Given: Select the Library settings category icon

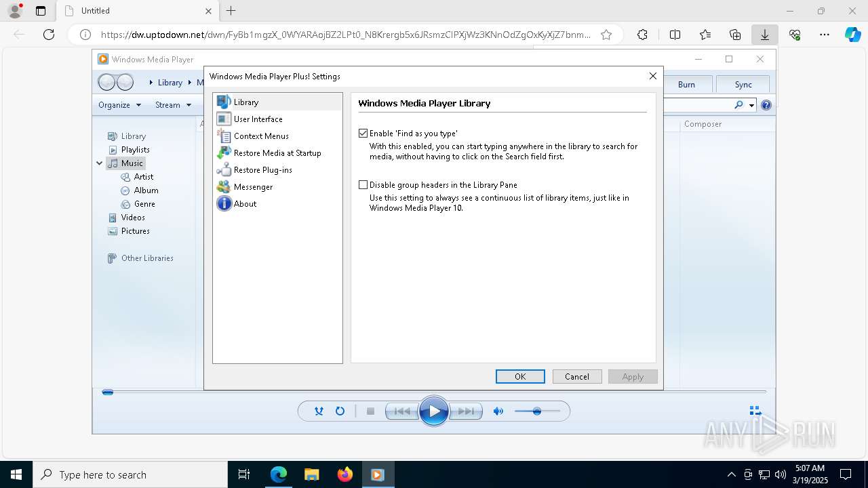Looking at the screenshot, I should (x=224, y=102).
